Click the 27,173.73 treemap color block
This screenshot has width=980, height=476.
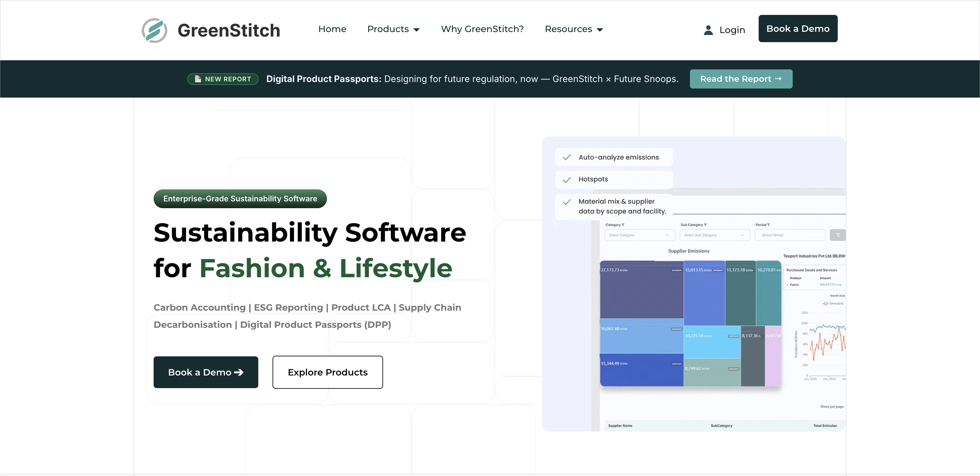(641, 290)
